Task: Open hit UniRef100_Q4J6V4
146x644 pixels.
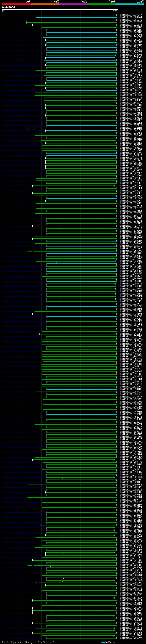Action: point(131,55)
